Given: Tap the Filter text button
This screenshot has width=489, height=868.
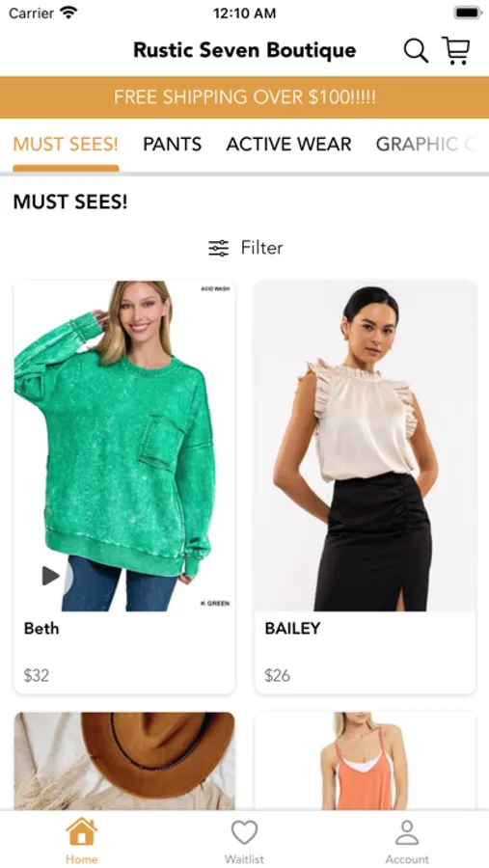Looking at the screenshot, I should [261, 248].
